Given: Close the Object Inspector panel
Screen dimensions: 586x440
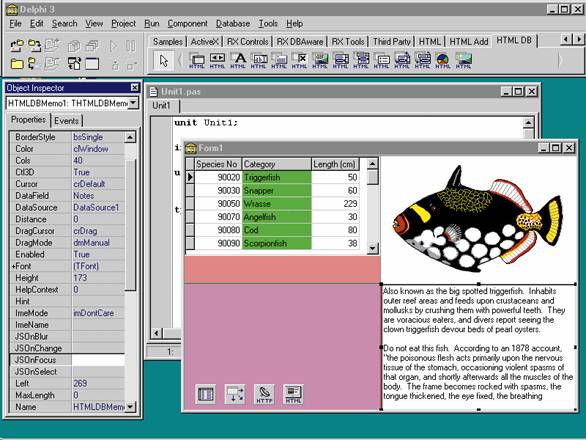Looking at the screenshot, I should [135, 87].
